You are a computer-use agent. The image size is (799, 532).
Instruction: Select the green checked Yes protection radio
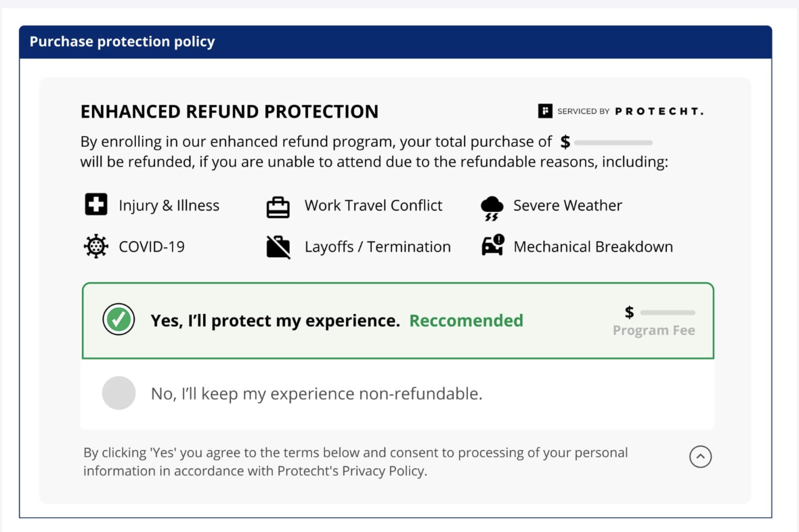tap(118, 320)
